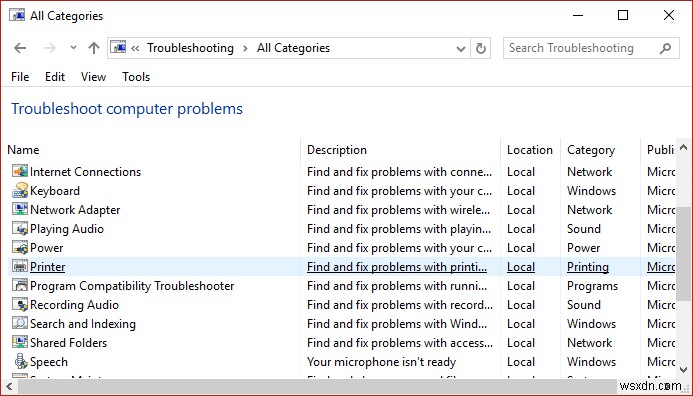Click the Search and Indexing icon

(20, 324)
